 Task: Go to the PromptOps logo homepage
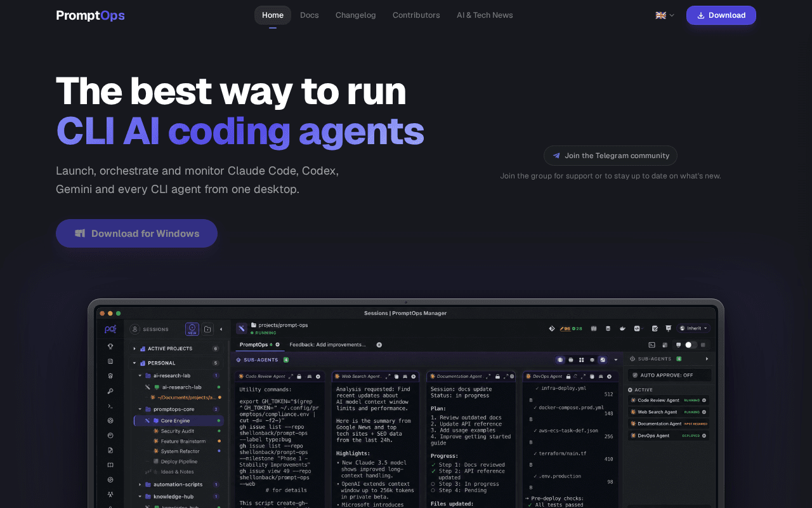point(90,15)
